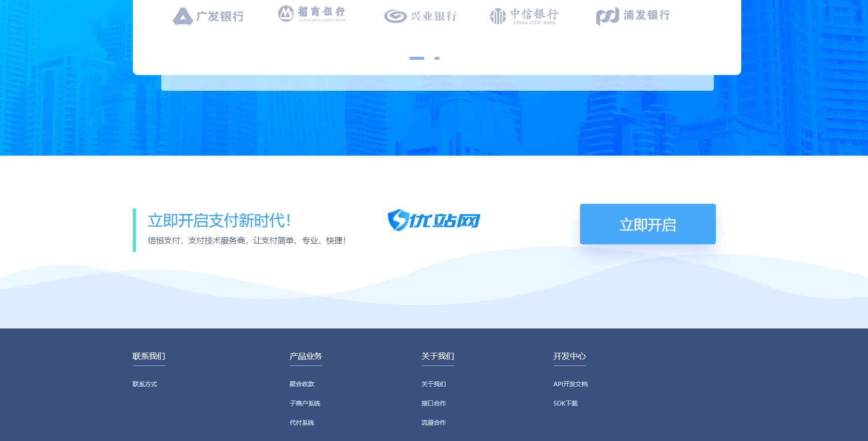The width and height of the screenshot is (868, 441).
Task: Open 关于我们 link under About section
Action: (433, 384)
